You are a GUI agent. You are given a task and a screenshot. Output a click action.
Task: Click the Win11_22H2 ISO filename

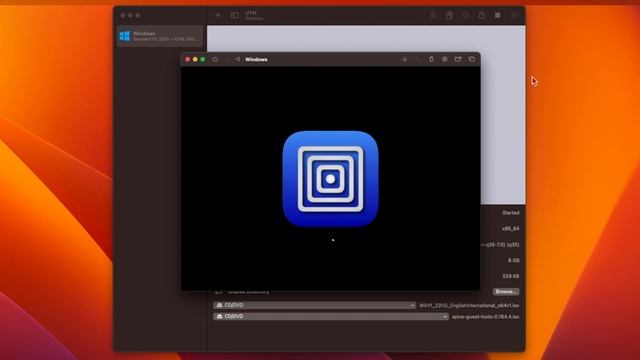click(469, 305)
